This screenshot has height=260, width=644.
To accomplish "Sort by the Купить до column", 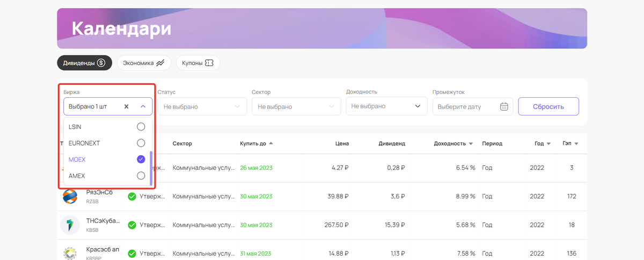I will [x=257, y=143].
